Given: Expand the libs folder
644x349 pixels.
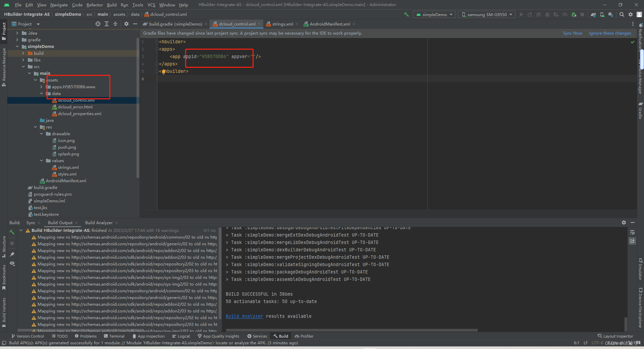Looking at the screenshot, I should tap(23, 60).
